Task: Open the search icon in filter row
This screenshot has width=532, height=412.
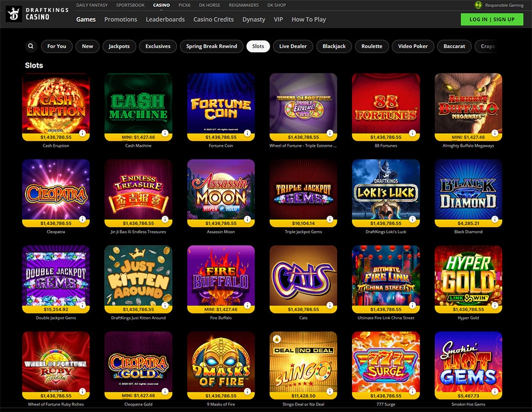Action: [31, 46]
